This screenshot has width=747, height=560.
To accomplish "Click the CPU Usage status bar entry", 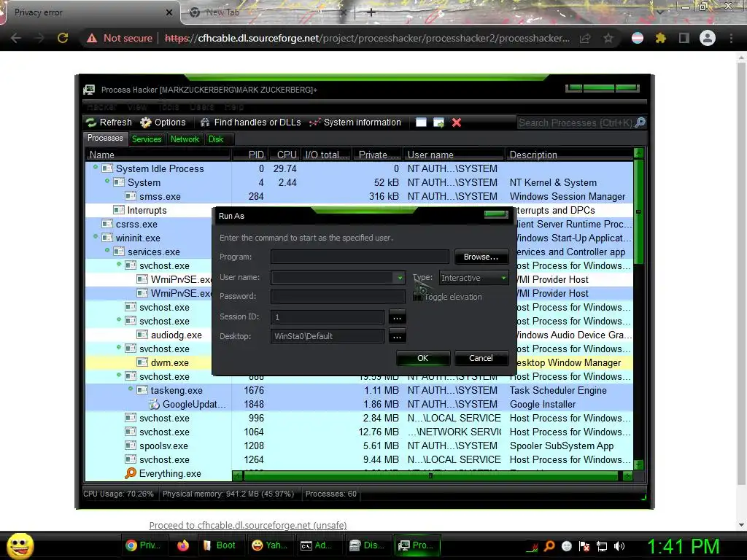I will click(119, 494).
